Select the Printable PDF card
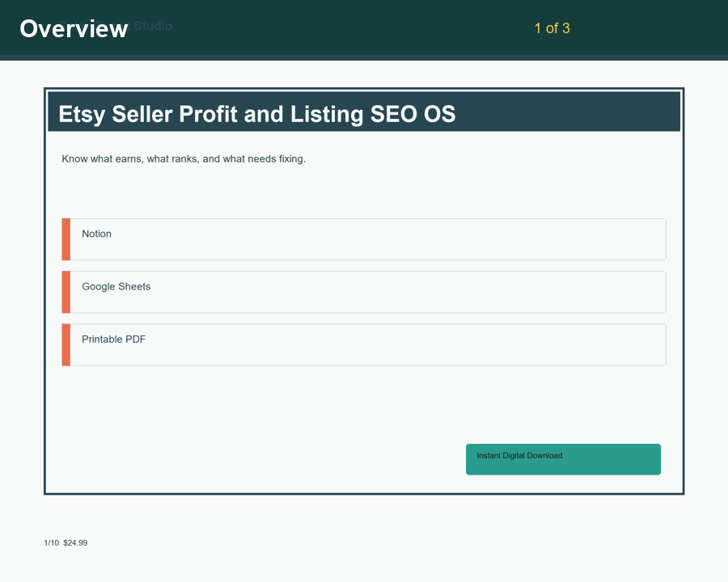Viewport: 728px width, 582px height. [364, 345]
